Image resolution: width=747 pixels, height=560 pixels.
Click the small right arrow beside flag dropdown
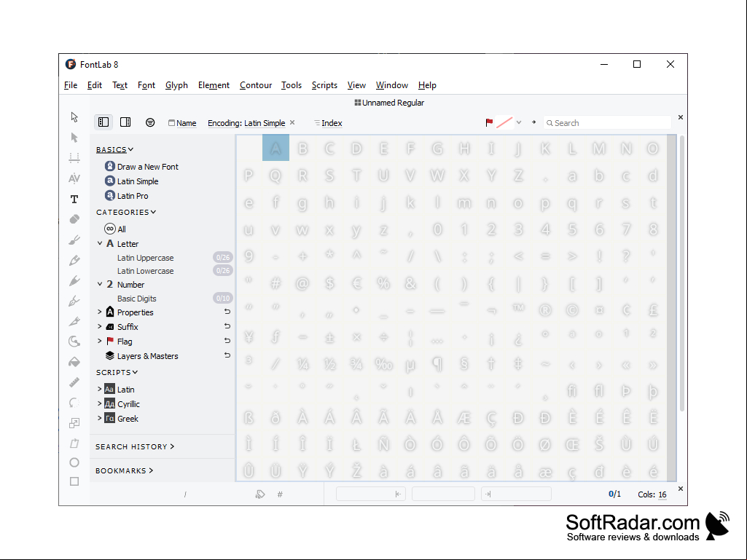[x=534, y=122]
